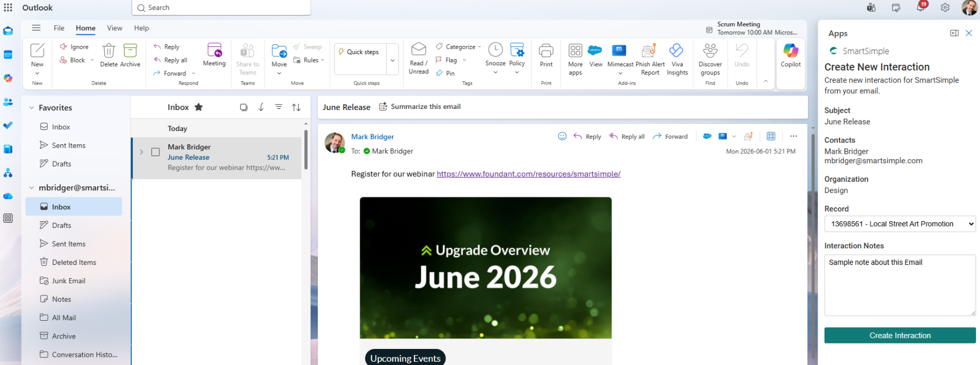Click the Interaction Notes text area
The width and height of the screenshot is (980, 365).
coord(900,285)
